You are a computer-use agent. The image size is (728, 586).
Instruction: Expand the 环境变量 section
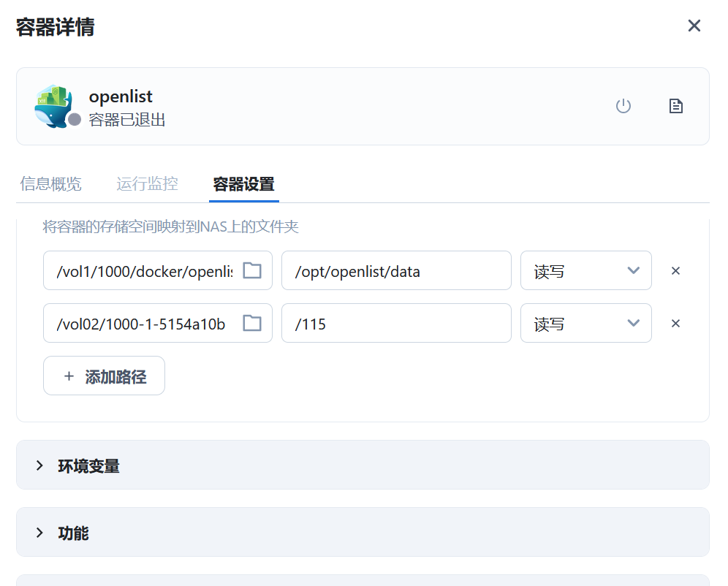click(x=363, y=465)
